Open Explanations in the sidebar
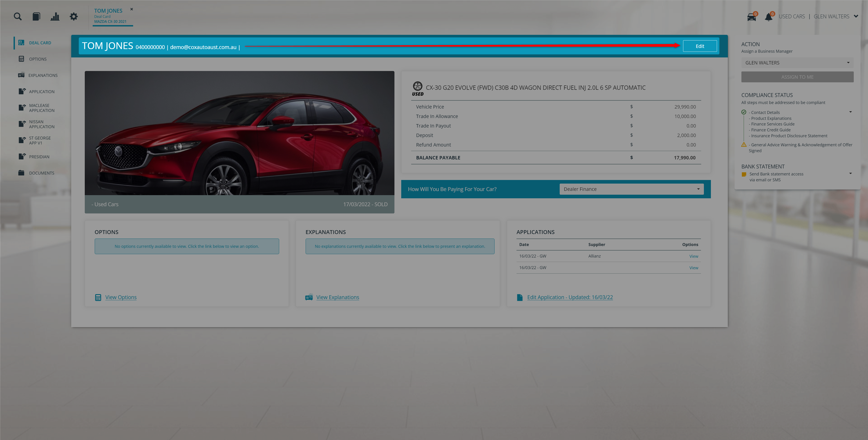 tap(43, 75)
